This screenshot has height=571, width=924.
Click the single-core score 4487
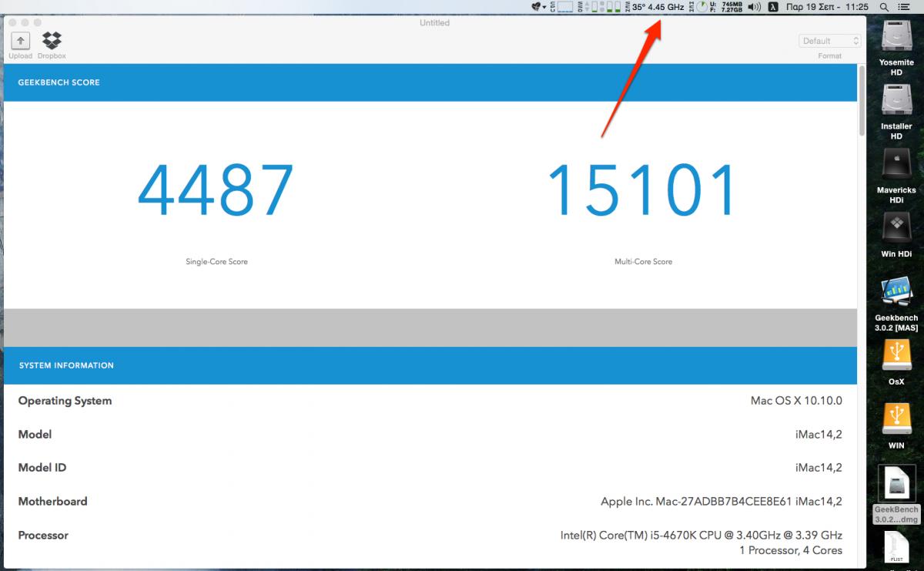pos(216,190)
